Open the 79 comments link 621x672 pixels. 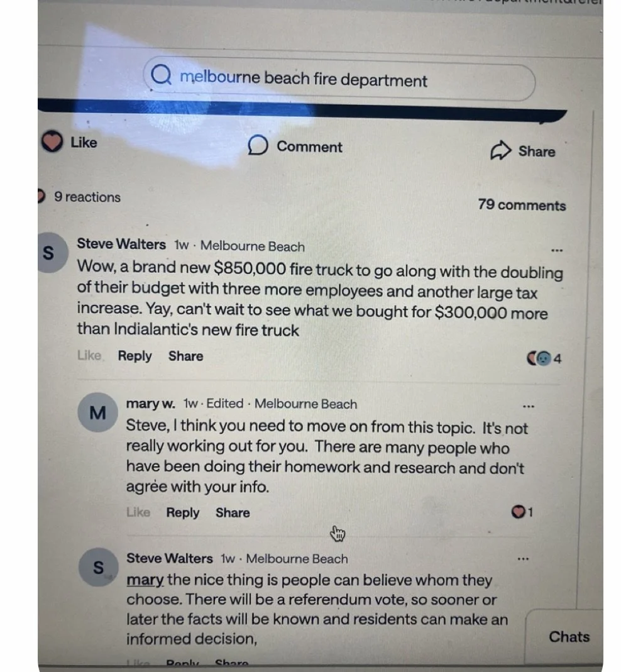(522, 205)
